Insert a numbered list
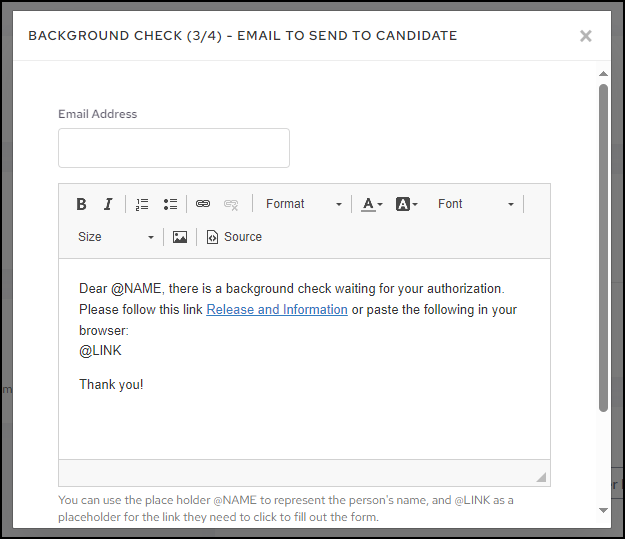The height and width of the screenshot is (539, 625). point(142,204)
